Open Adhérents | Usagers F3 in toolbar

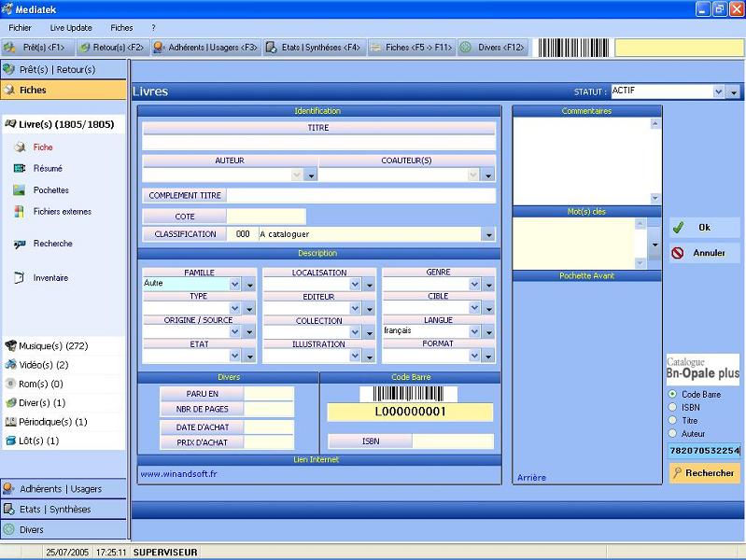pos(206,48)
